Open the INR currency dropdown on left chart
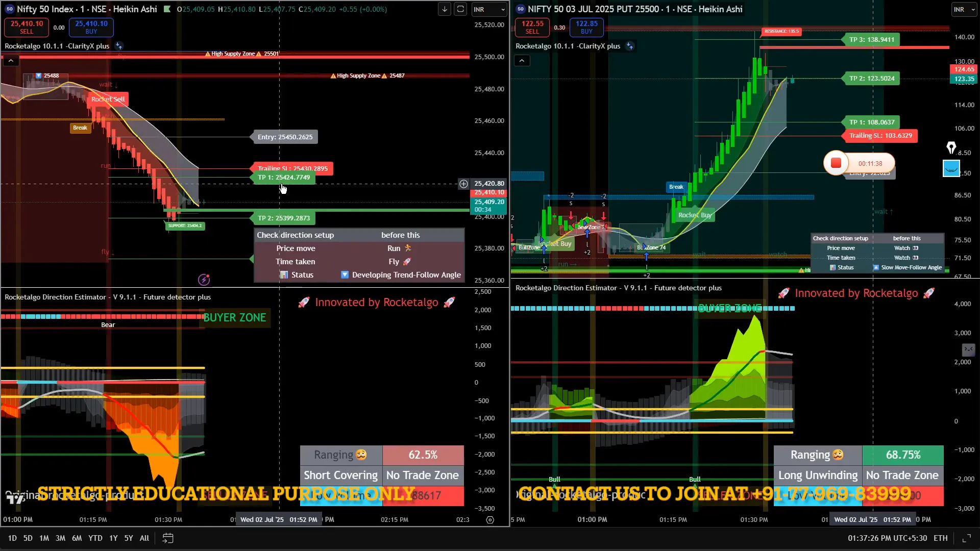Image resolution: width=980 pixels, height=551 pixels. pyautogui.click(x=489, y=9)
